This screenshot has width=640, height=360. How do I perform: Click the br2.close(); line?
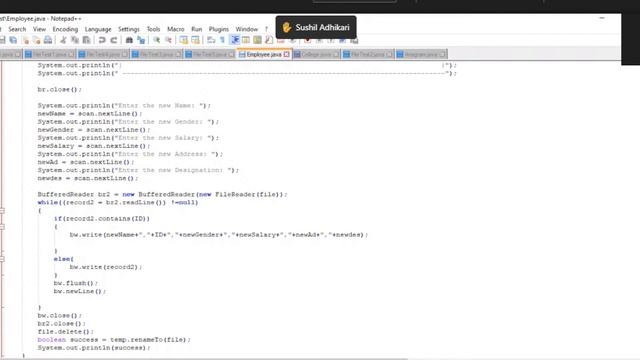62,324
